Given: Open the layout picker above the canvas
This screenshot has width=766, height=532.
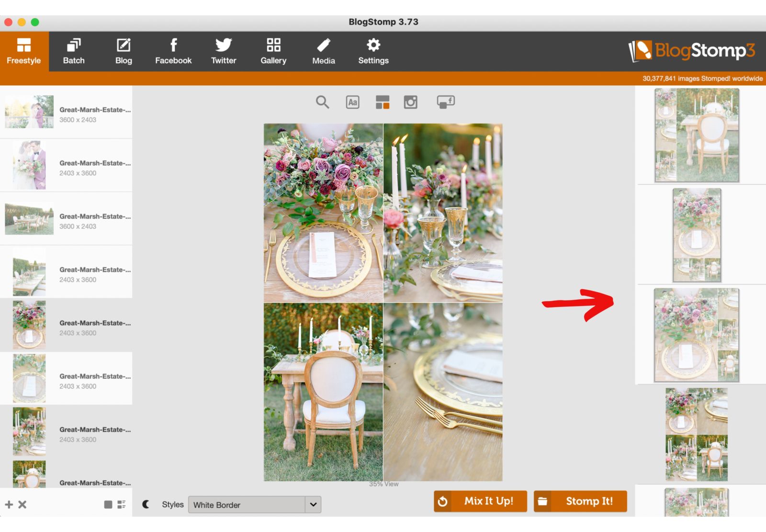Looking at the screenshot, I should pos(383,102).
